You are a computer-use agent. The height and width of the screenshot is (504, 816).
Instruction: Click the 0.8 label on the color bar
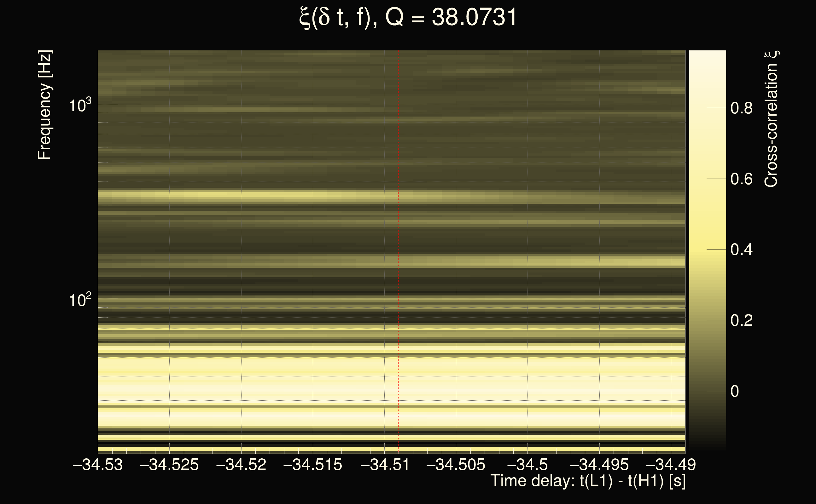pos(741,108)
